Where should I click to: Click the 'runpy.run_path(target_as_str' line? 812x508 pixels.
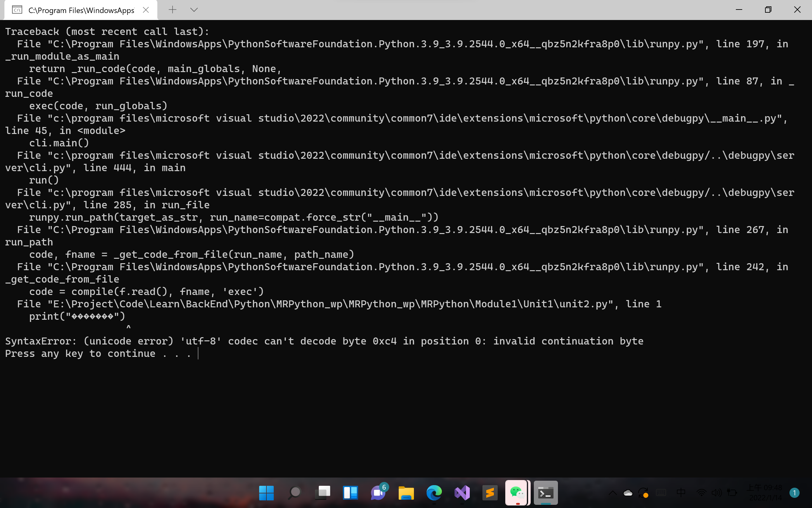[x=233, y=217]
